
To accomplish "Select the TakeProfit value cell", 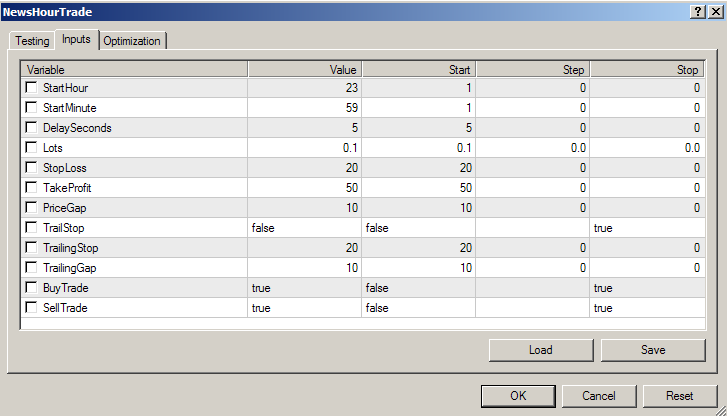I will (304, 188).
